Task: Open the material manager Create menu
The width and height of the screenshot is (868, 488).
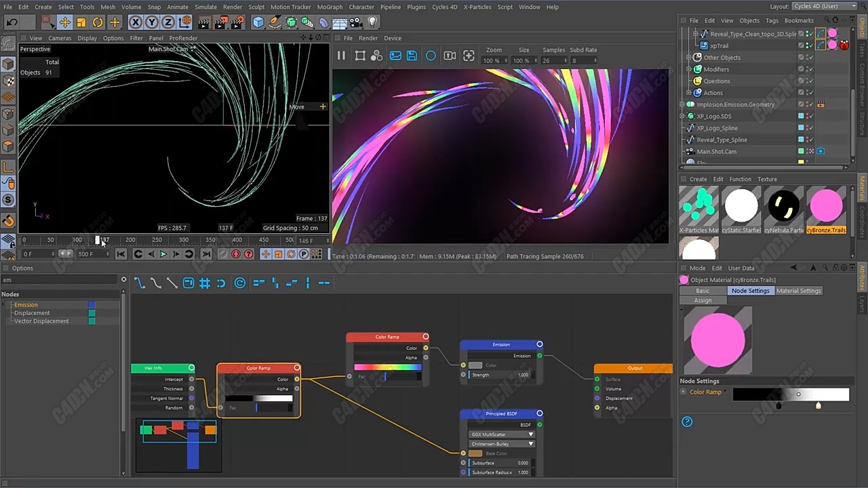Action: click(x=698, y=179)
